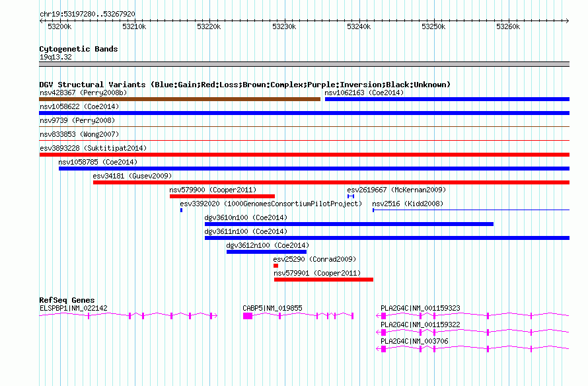The height and width of the screenshot is (386, 588).
Task: Click the 53240k ruler tick label
Action: [x=359, y=26]
